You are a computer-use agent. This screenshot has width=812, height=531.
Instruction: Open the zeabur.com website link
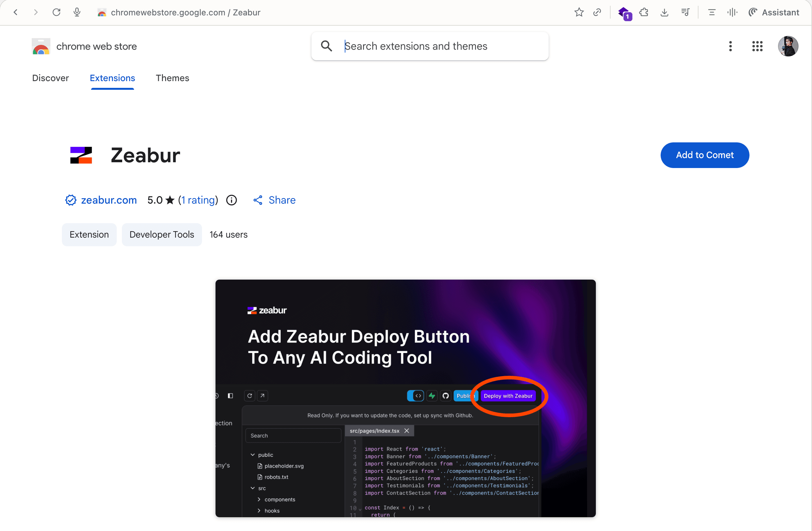coord(108,200)
